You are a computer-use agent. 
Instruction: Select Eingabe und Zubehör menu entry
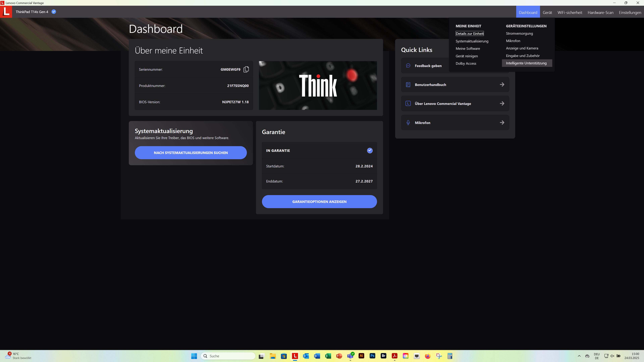(x=523, y=56)
